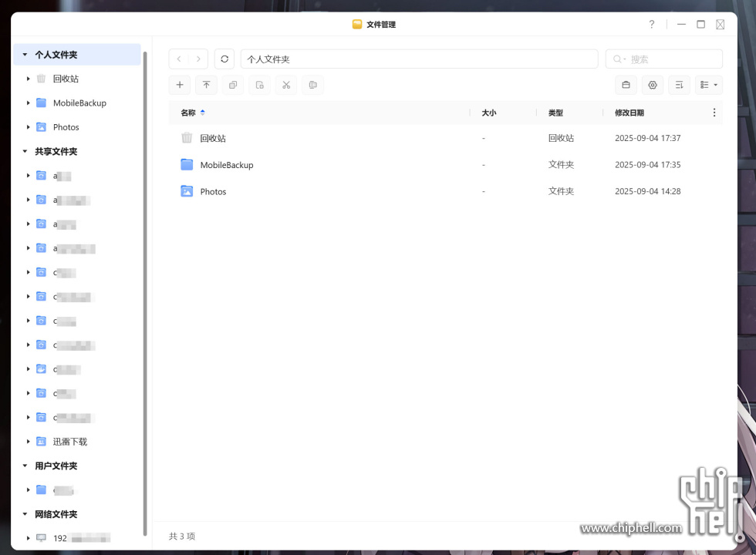
Task: Click the date 2025-09-04 14:28
Action: [647, 191]
